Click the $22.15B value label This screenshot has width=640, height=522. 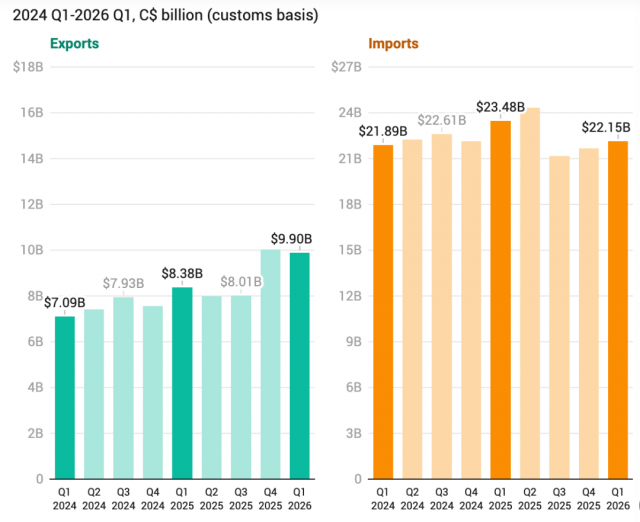[606, 127]
